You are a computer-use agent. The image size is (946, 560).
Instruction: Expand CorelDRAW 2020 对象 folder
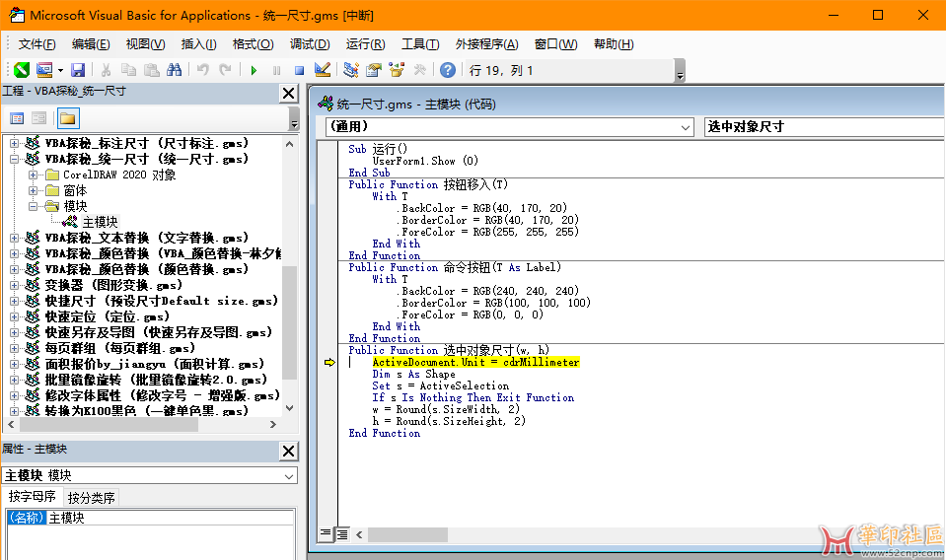[x=34, y=175]
